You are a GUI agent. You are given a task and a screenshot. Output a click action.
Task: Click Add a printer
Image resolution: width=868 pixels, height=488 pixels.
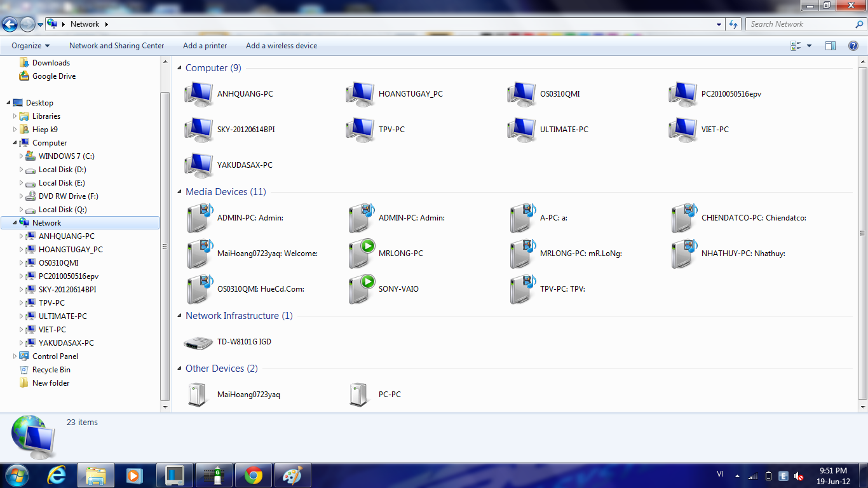205,46
